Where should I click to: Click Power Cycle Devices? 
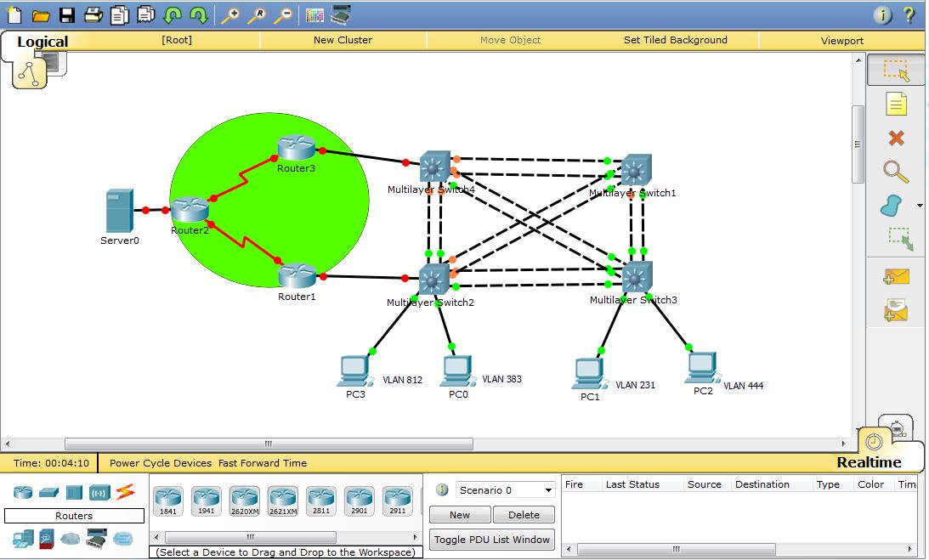pos(161,463)
